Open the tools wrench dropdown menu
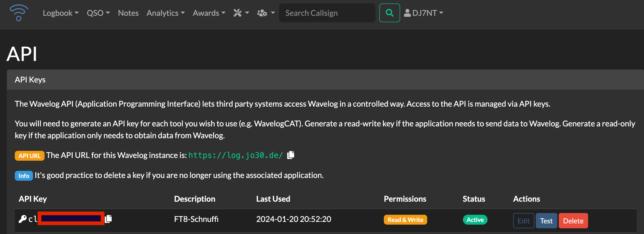 click(241, 13)
